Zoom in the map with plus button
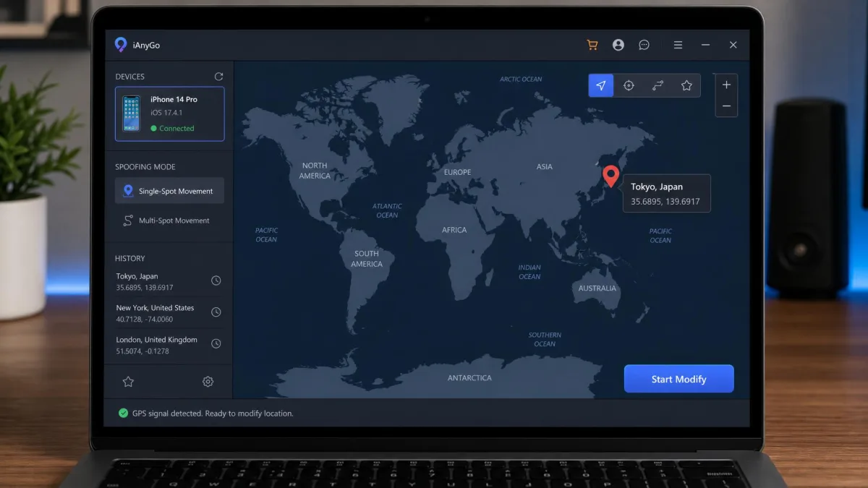The image size is (868, 488). [726, 85]
